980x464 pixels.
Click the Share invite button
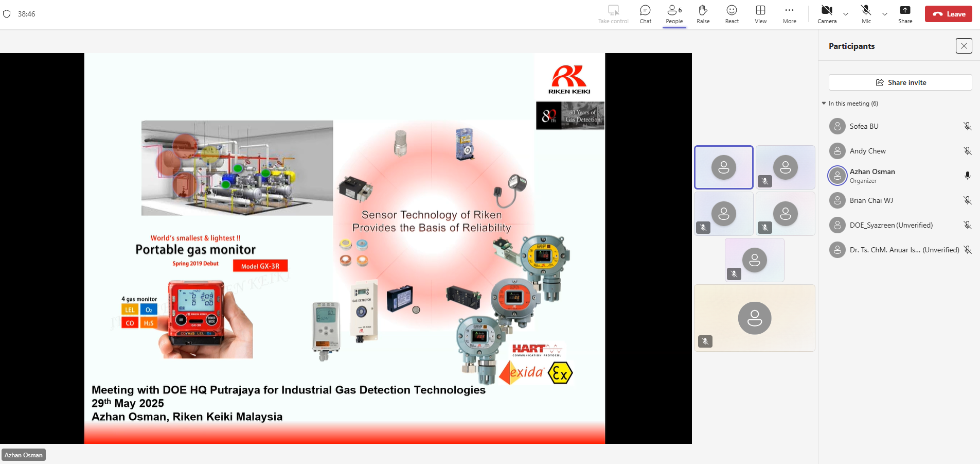[900, 82]
